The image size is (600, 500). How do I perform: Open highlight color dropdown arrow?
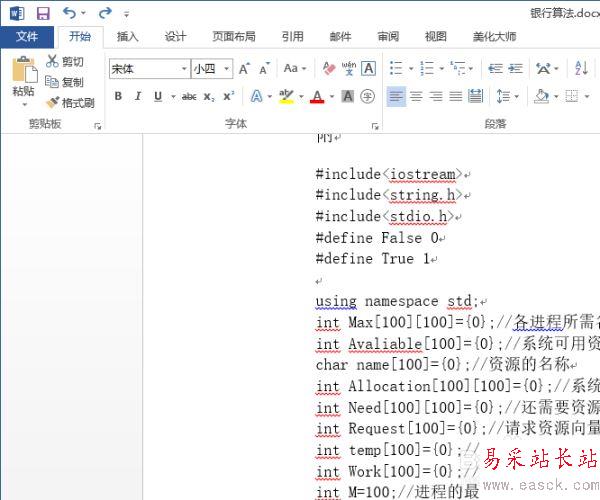[301, 97]
